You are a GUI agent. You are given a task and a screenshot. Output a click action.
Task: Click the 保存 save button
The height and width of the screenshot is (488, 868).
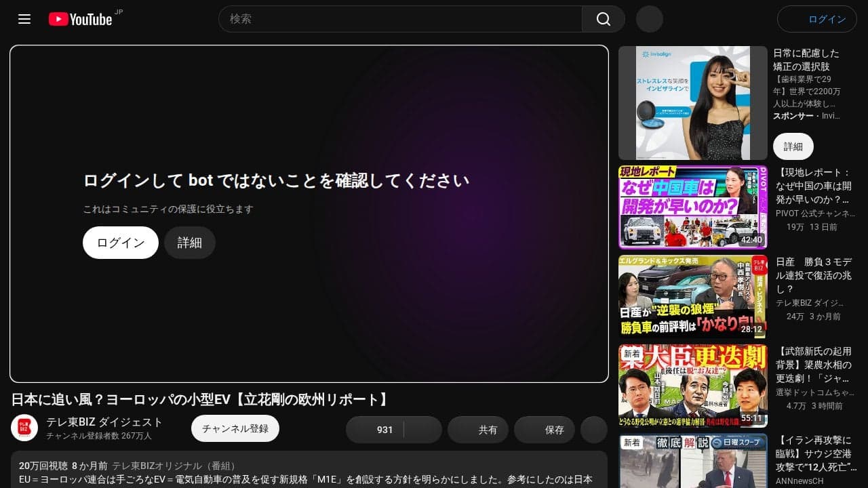tap(545, 430)
